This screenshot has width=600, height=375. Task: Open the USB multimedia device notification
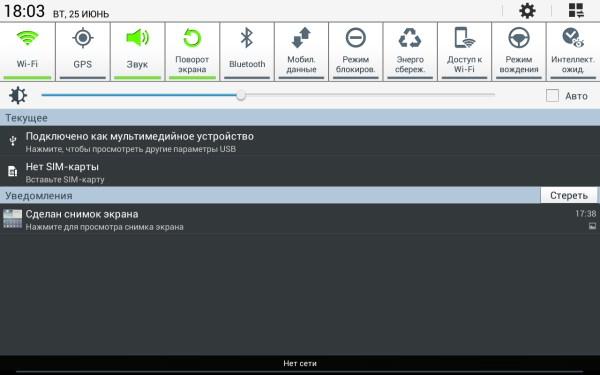pyautogui.click(x=300, y=142)
